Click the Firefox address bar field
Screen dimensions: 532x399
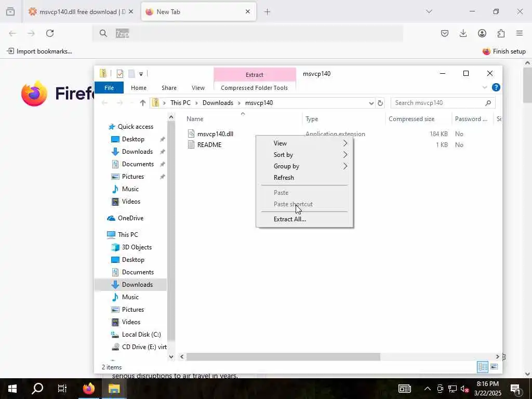tap(248, 33)
